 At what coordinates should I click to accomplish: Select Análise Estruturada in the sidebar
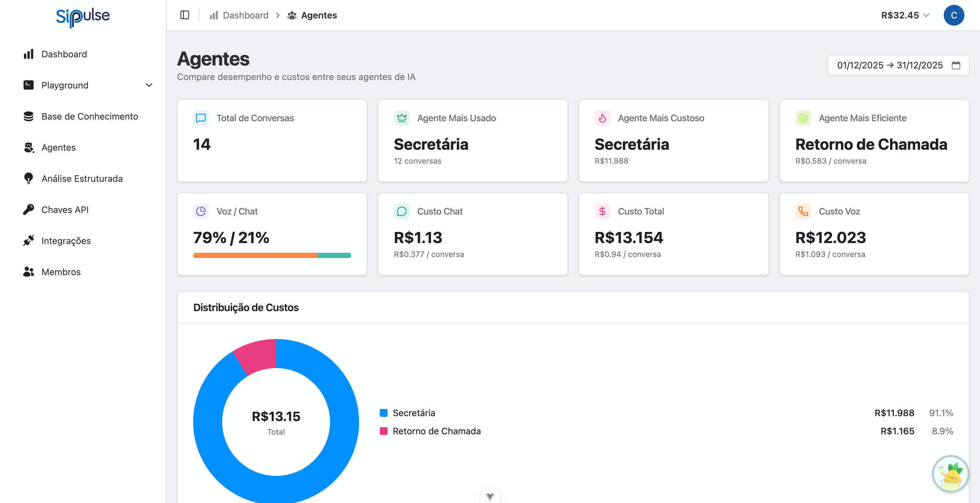click(82, 179)
